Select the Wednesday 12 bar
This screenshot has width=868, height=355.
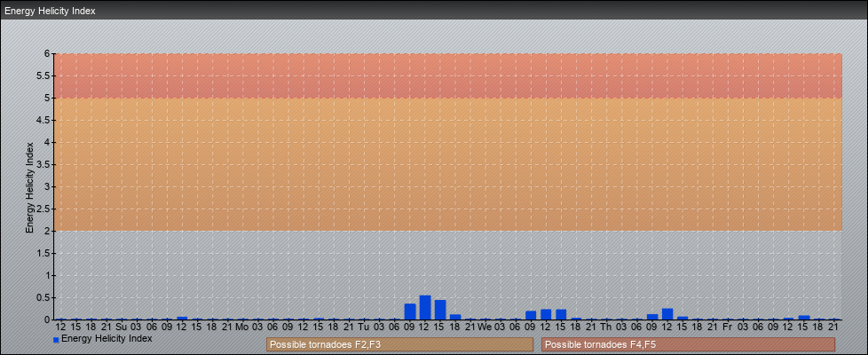[x=547, y=314]
